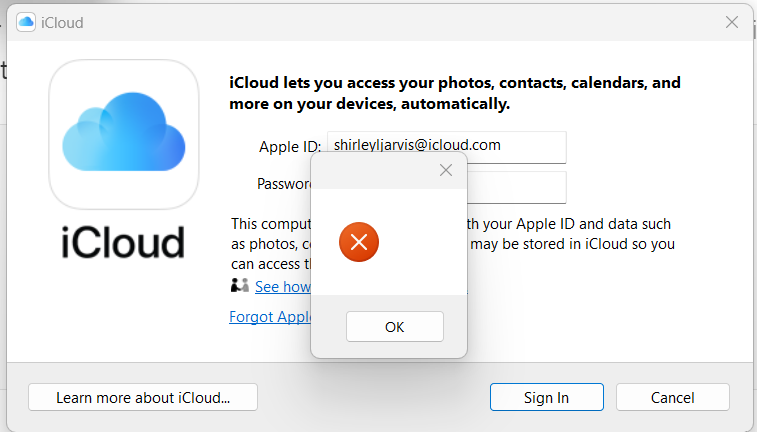Click the bold iCloud headline text

pos(455,93)
